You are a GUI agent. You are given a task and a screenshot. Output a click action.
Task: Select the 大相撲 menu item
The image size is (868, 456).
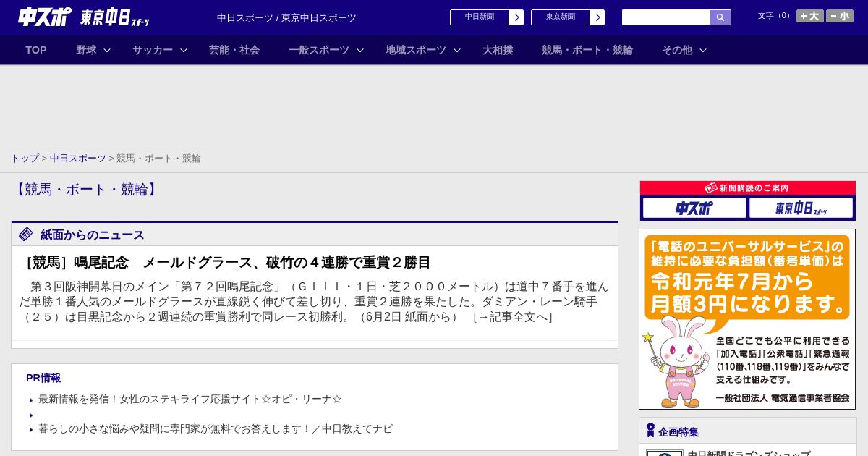pos(498,50)
